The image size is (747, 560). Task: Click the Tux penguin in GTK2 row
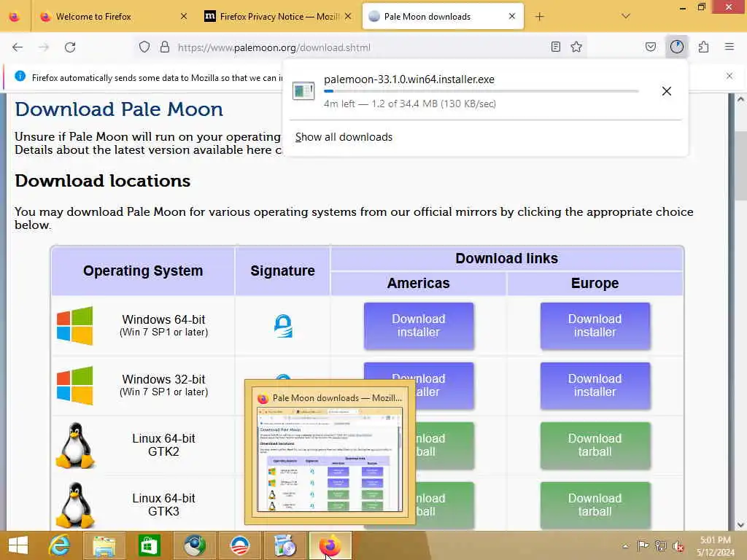click(75, 446)
